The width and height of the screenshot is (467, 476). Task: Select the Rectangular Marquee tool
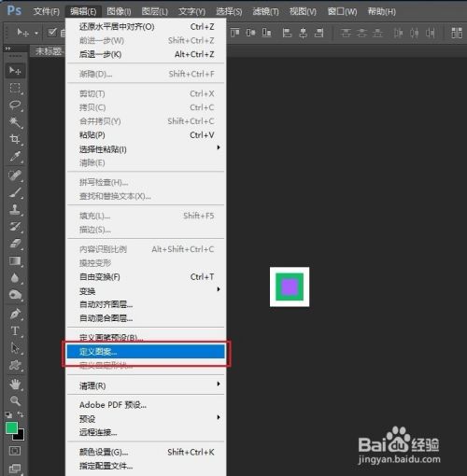click(x=15, y=88)
